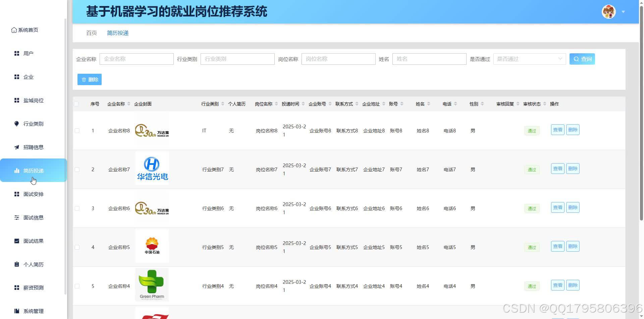This screenshot has height=319, width=644.
Task: Sort by 投递时间 column arrows
Action: click(x=303, y=104)
